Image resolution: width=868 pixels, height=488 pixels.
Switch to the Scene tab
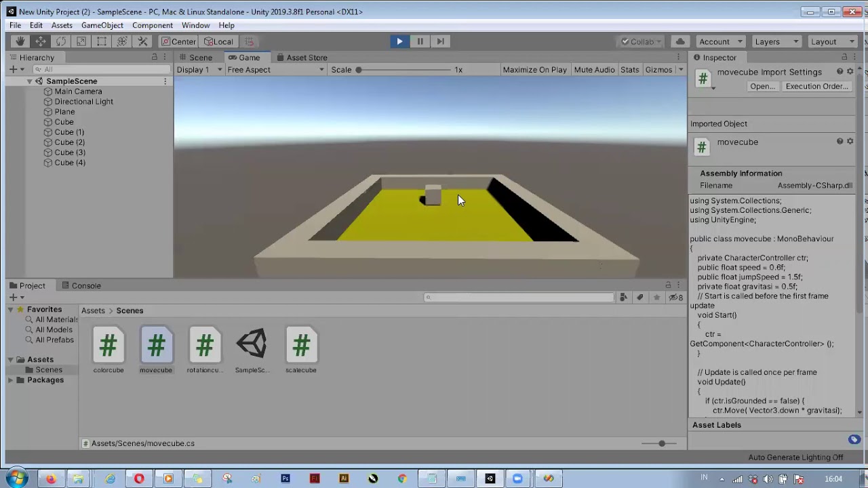(x=195, y=58)
